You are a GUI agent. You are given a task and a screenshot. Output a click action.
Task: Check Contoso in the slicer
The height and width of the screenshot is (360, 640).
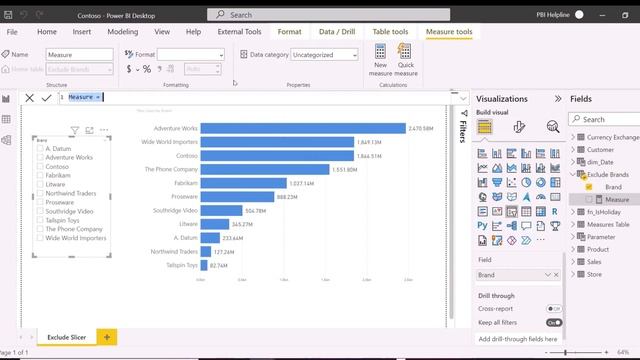[40, 167]
